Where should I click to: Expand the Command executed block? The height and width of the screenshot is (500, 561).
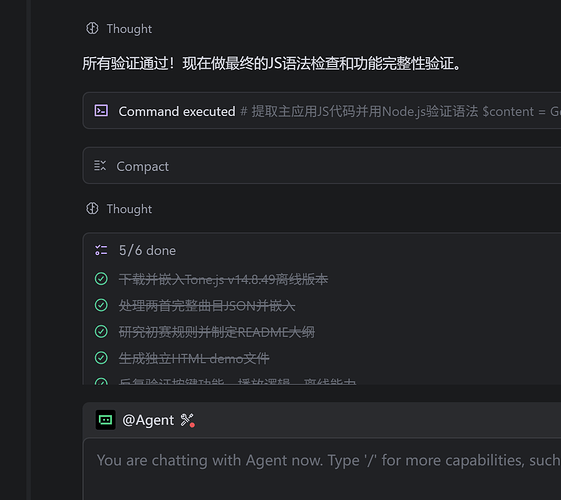click(322, 111)
